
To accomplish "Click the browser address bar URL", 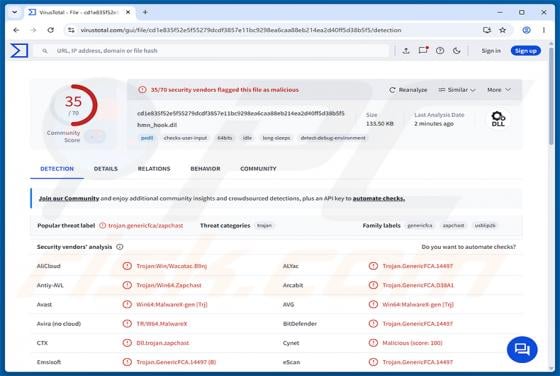I will (241, 30).
